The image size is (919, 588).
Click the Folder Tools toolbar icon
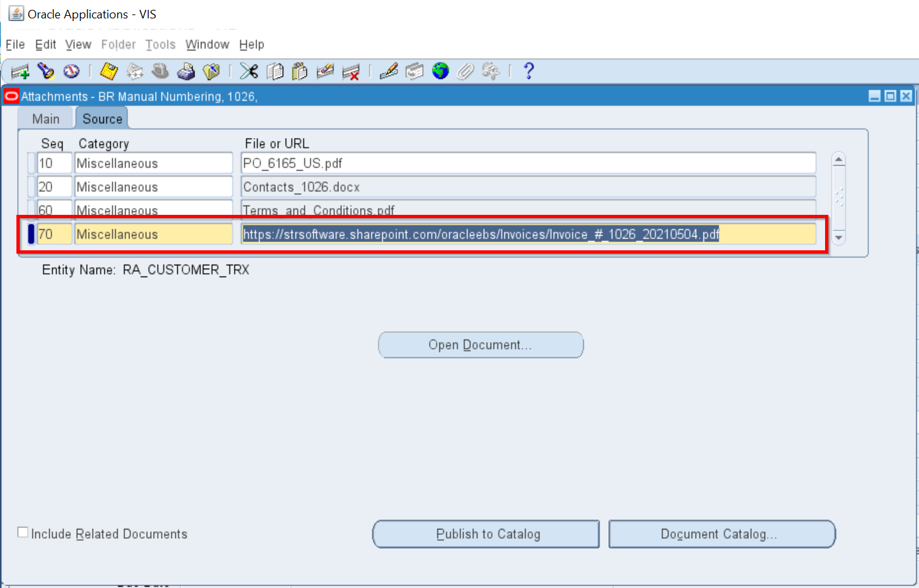coord(491,71)
